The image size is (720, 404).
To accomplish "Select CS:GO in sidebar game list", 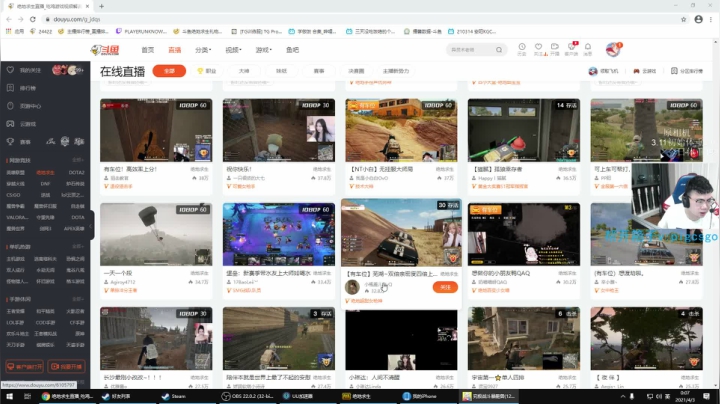I will (x=13, y=195).
